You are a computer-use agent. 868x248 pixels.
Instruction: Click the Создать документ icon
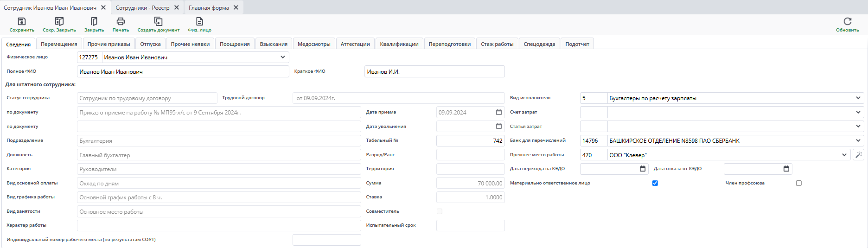click(x=158, y=21)
